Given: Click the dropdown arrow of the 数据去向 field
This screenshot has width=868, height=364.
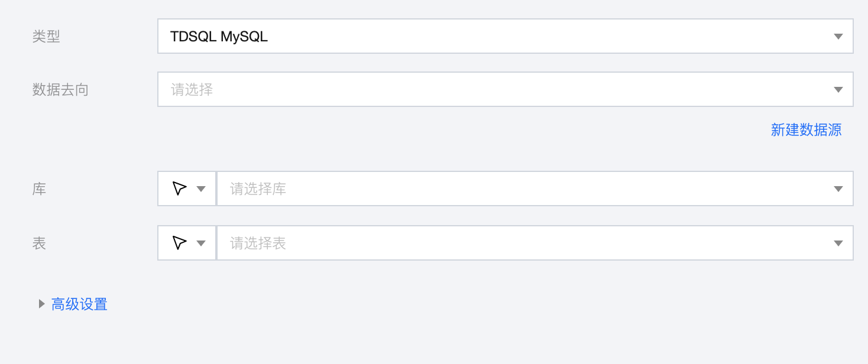Looking at the screenshot, I should (838, 90).
